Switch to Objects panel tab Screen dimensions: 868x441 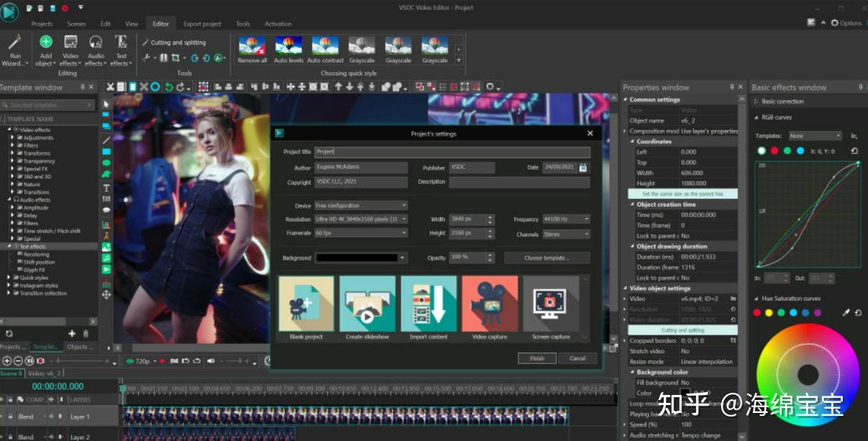click(x=79, y=347)
